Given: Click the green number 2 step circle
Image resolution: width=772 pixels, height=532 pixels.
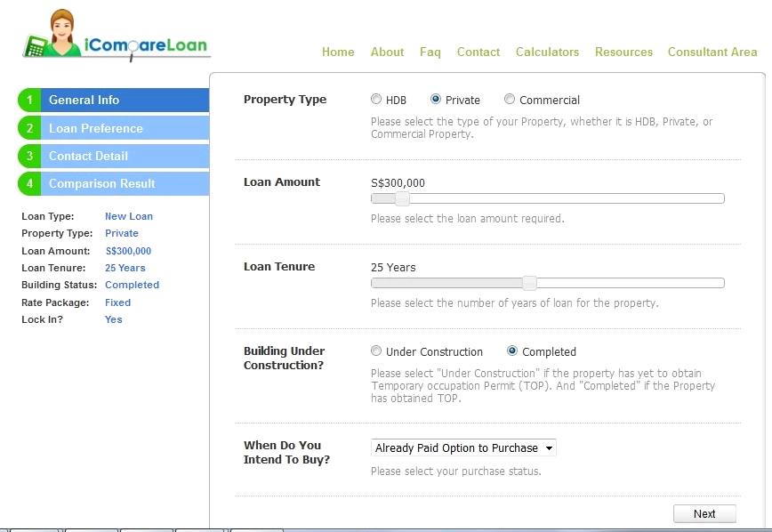Looking at the screenshot, I should point(29,128).
